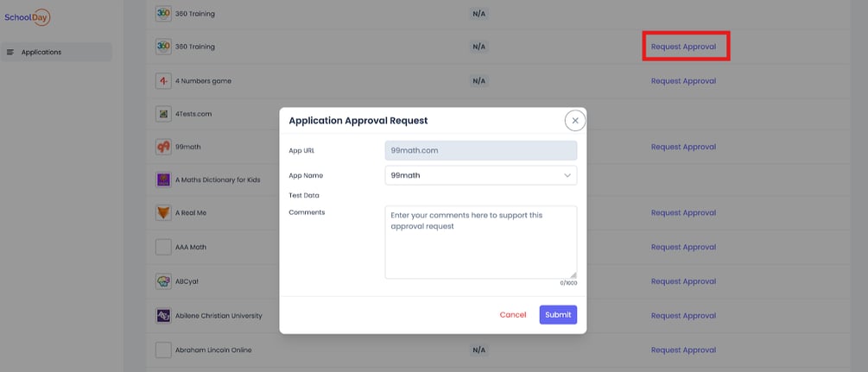The image size is (868, 372).
Task: Click the SchoolDay logo
Action: coord(27,17)
